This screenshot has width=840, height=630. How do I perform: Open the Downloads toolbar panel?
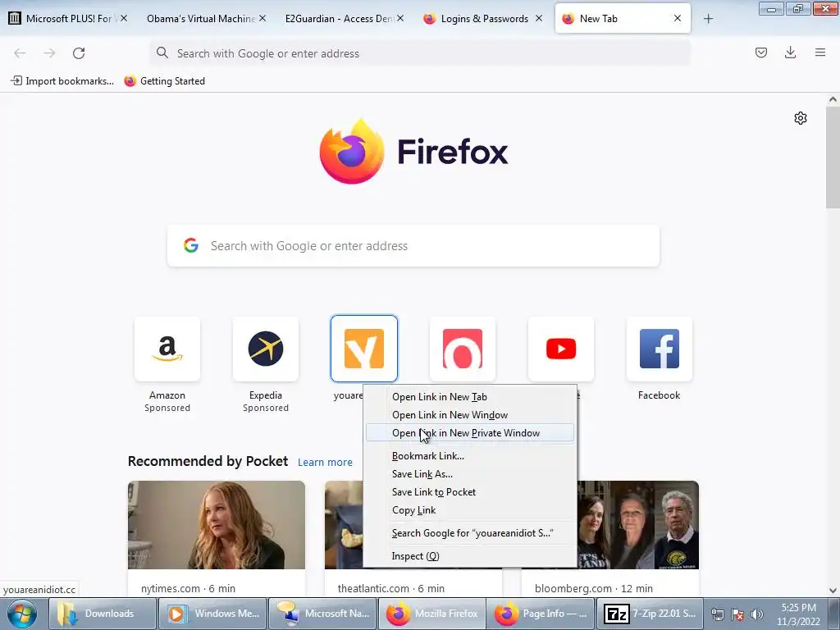(x=790, y=52)
